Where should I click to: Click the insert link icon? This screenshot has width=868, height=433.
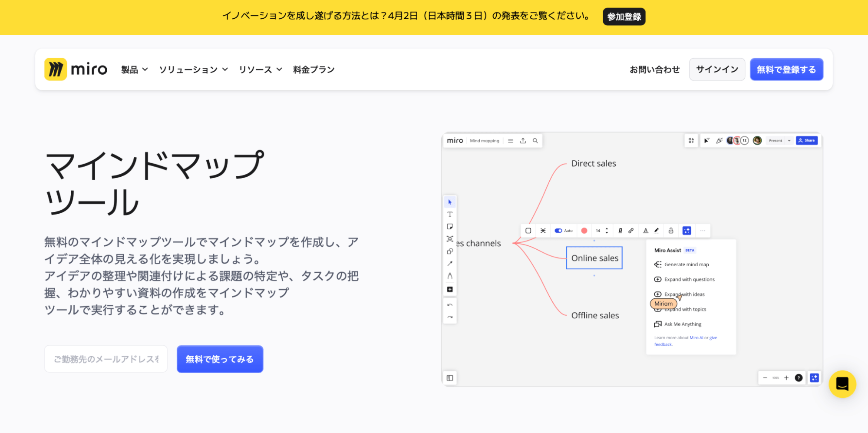point(631,231)
